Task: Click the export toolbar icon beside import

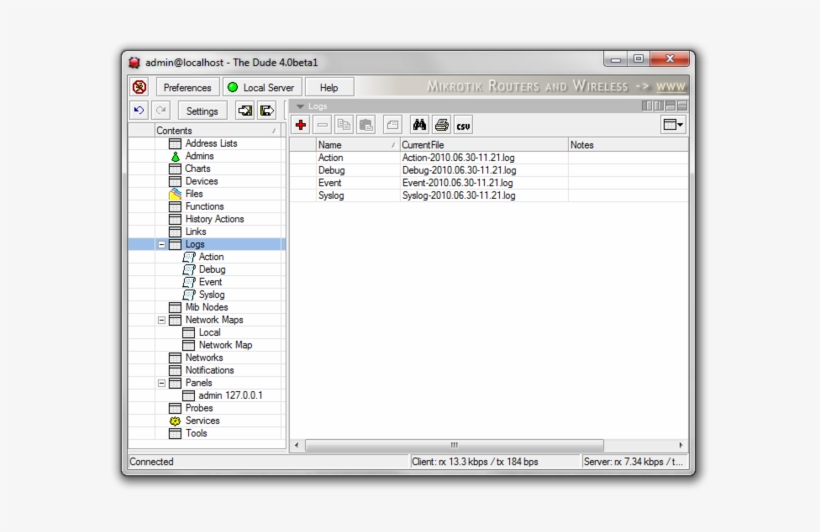Action: click(x=267, y=110)
